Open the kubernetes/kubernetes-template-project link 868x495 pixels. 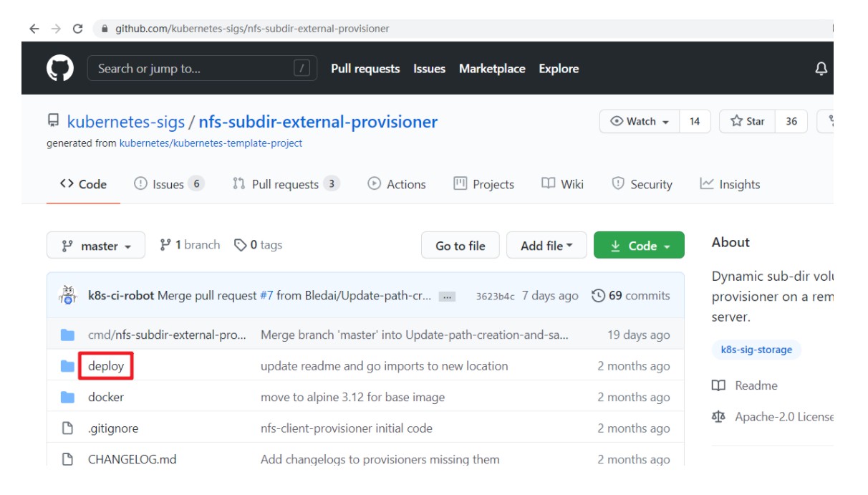[211, 143]
